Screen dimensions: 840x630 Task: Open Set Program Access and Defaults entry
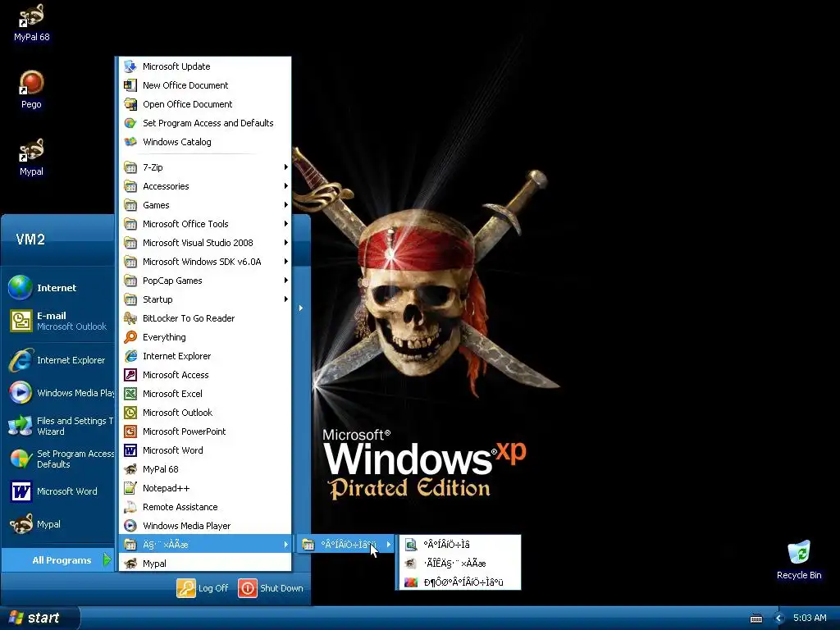[205, 123]
